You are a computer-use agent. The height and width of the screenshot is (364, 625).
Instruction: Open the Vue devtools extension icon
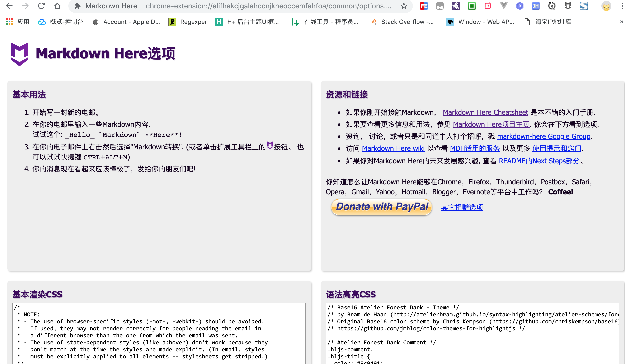pyautogui.click(x=504, y=6)
